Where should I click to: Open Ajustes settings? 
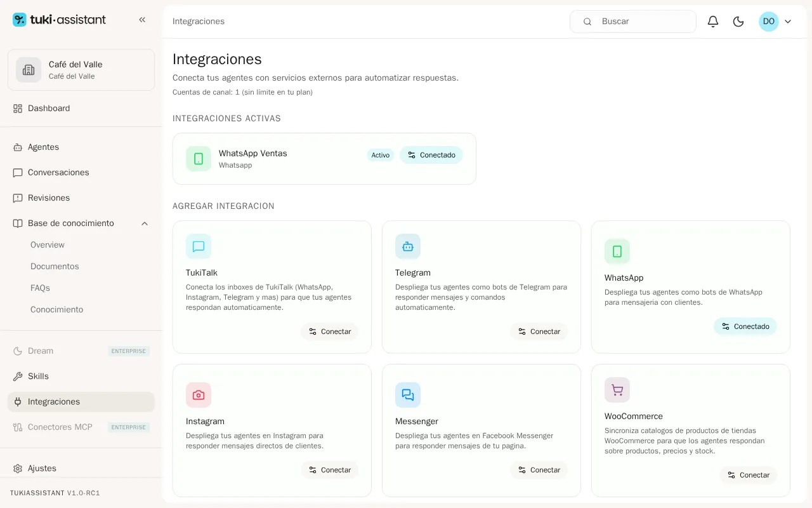[x=81, y=469]
